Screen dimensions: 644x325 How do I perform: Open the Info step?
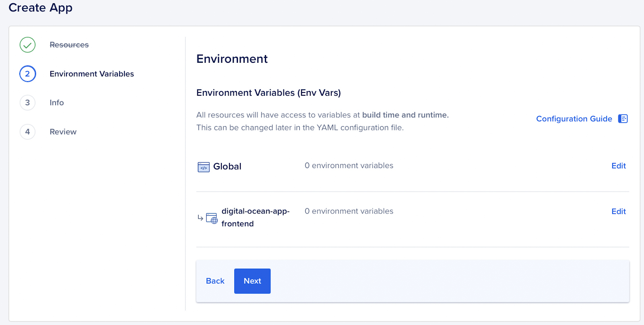tap(57, 103)
